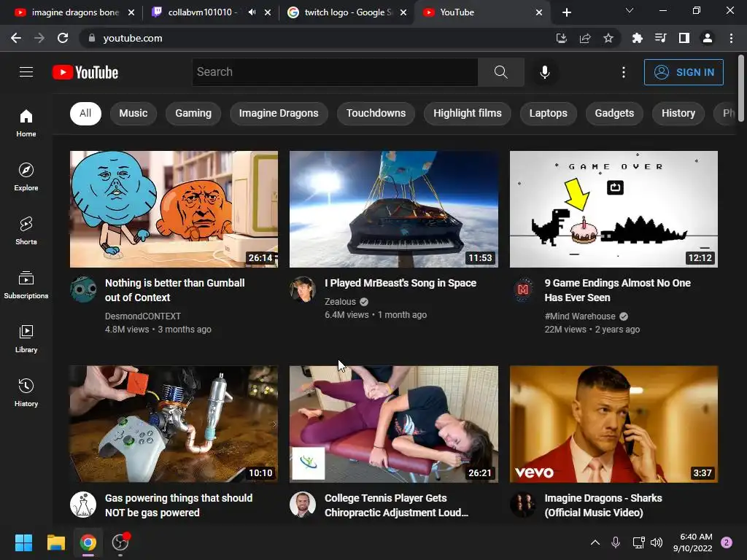
Task: Open tab search dropdown chevron
Action: [x=630, y=10]
